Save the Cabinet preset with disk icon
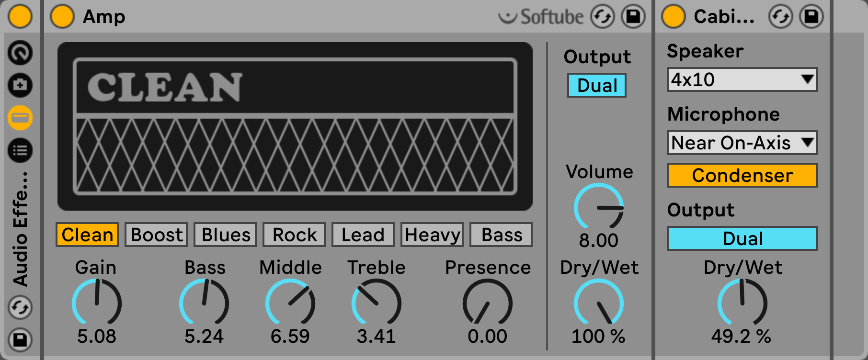 click(x=811, y=17)
